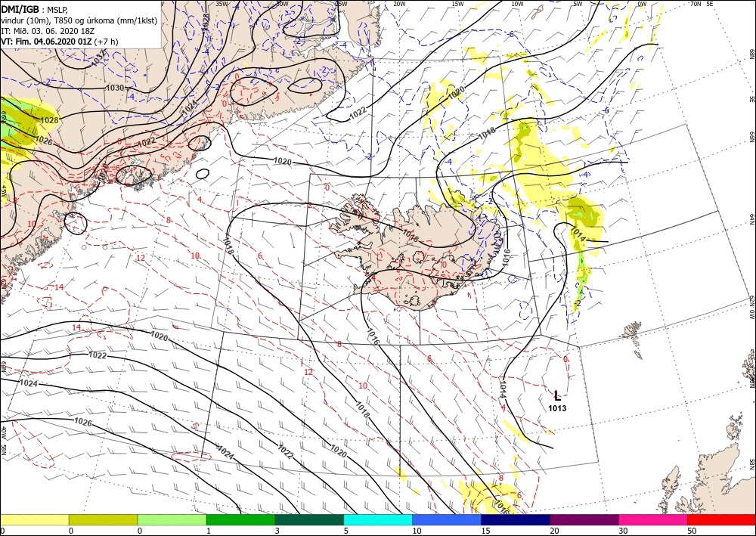
Task: Click the yellow swatch in the precipitation legend
Action: [x=34, y=519]
